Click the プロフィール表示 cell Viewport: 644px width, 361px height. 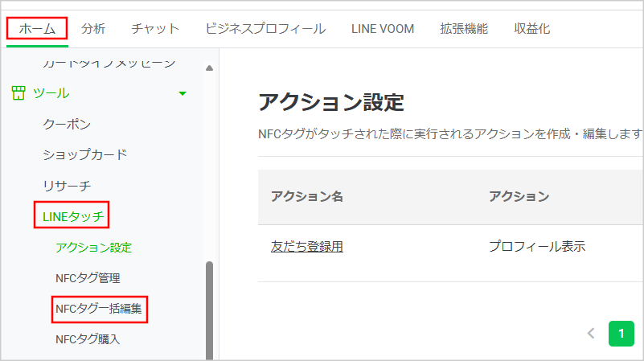(537, 246)
